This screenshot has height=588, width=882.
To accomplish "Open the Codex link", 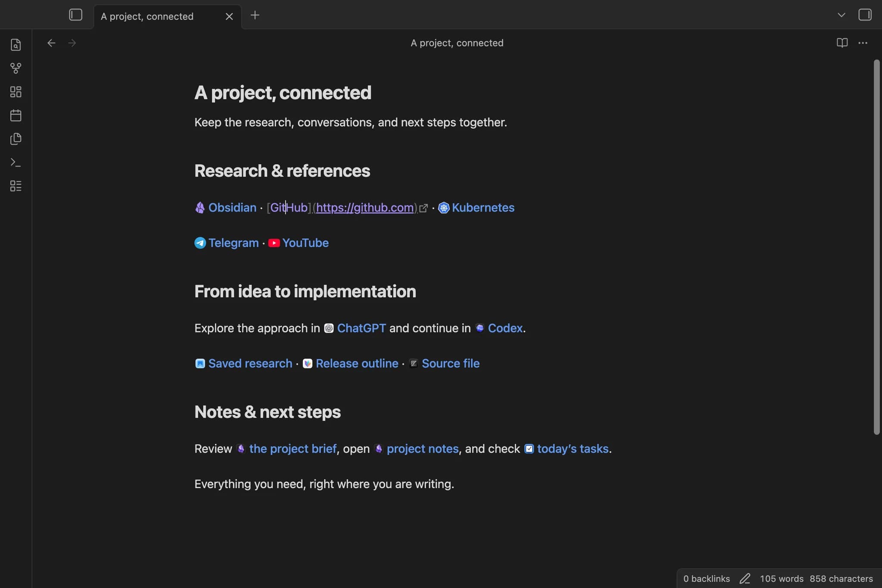I will (x=505, y=328).
